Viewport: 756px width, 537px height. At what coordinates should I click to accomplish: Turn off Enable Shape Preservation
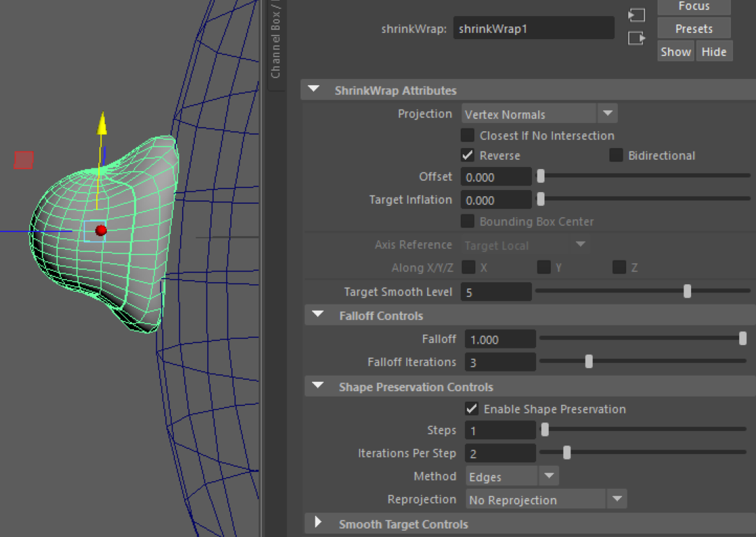click(x=471, y=409)
